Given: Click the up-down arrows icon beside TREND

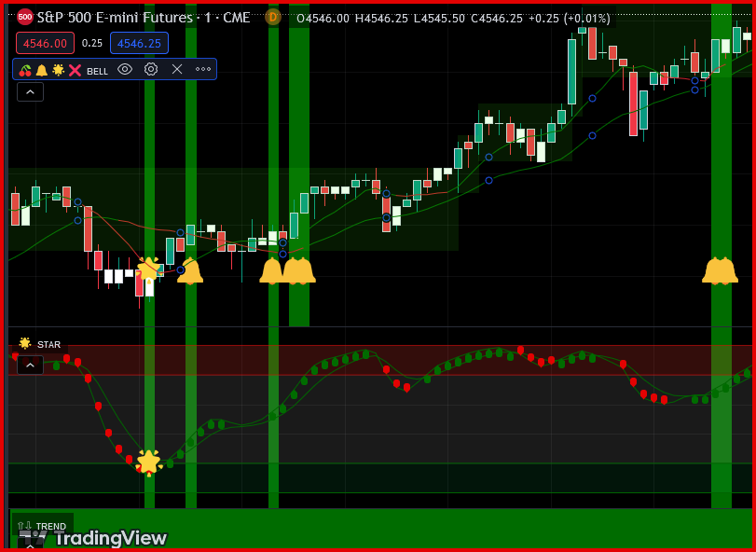Looking at the screenshot, I should [24, 526].
